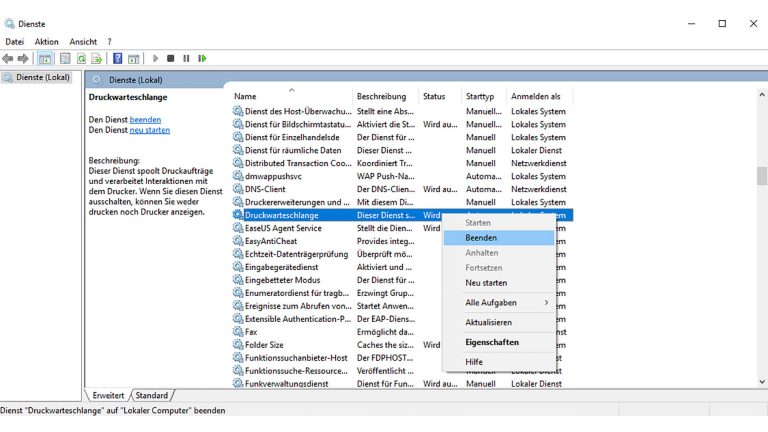Select Neu starten in context menu
Image resolution: width=768 pixels, height=432 pixels.
tap(486, 283)
